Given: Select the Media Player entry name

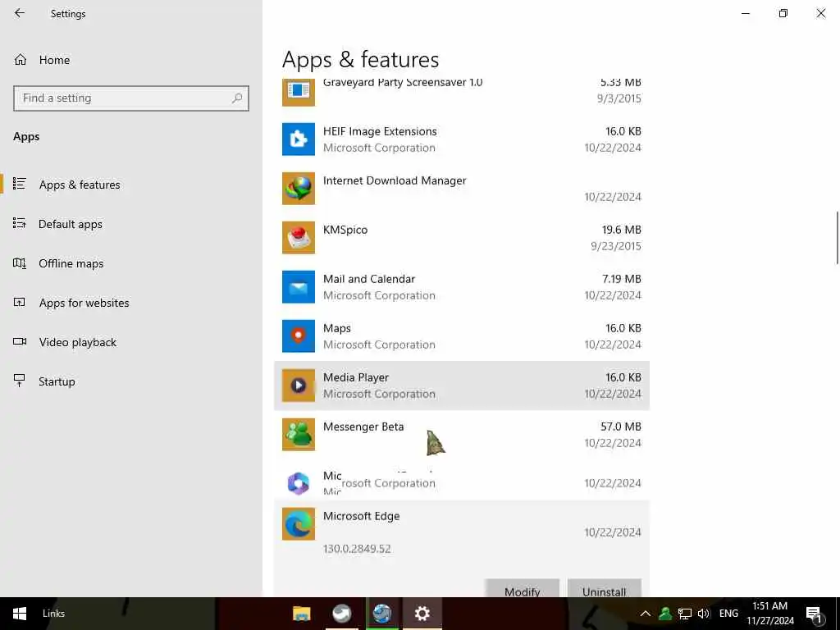Looking at the screenshot, I should (x=356, y=377).
